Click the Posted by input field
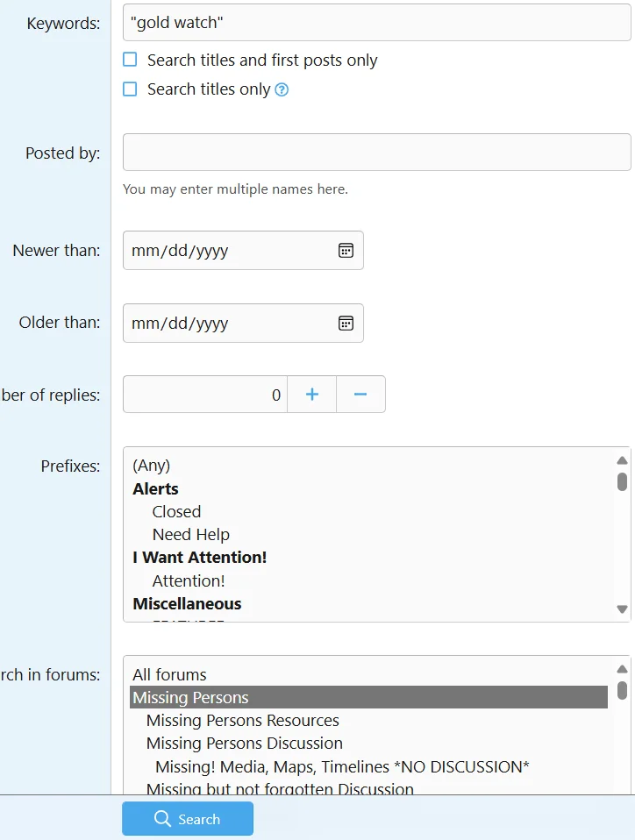This screenshot has width=635, height=840. click(x=376, y=153)
